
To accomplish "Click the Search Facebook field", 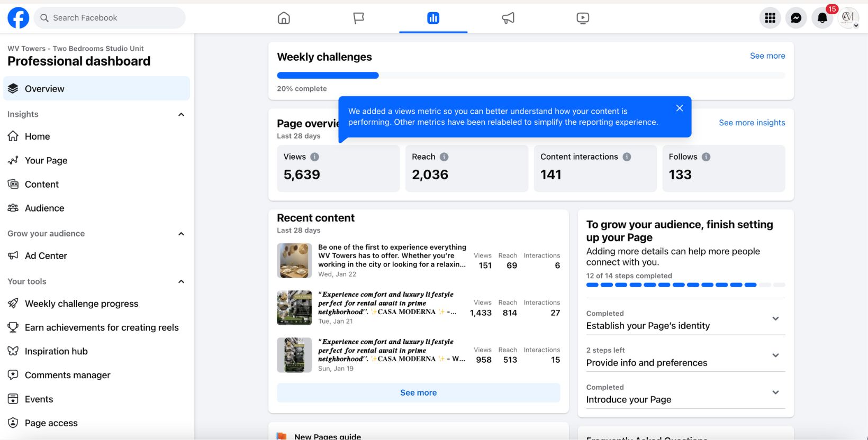I will (x=110, y=18).
